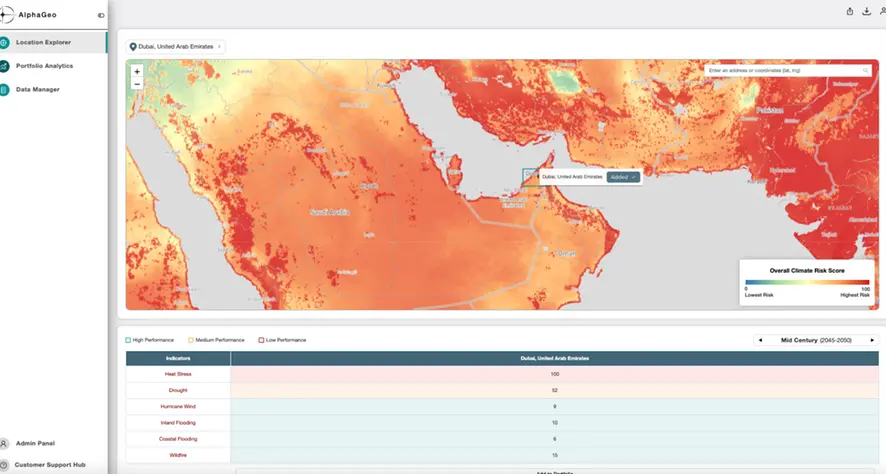Image resolution: width=886 pixels, height=474 pixels.
Task: Focus the address or coordinates search field
Action: pyautogui.click(x=788, y=71)
